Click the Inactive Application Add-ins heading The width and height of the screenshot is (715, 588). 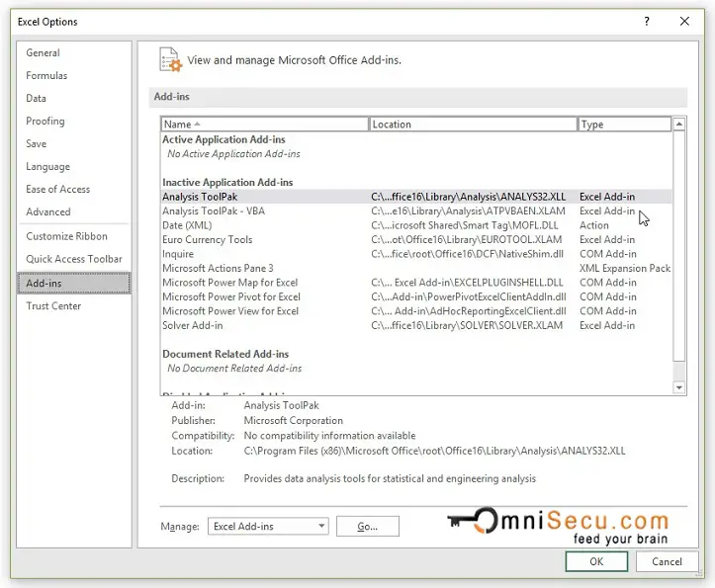tap(227, 182)
